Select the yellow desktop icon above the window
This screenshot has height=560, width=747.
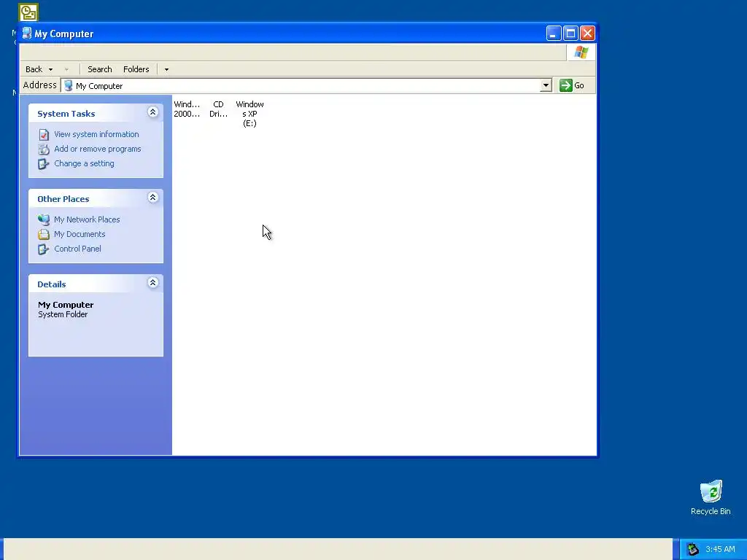point(28,12)
